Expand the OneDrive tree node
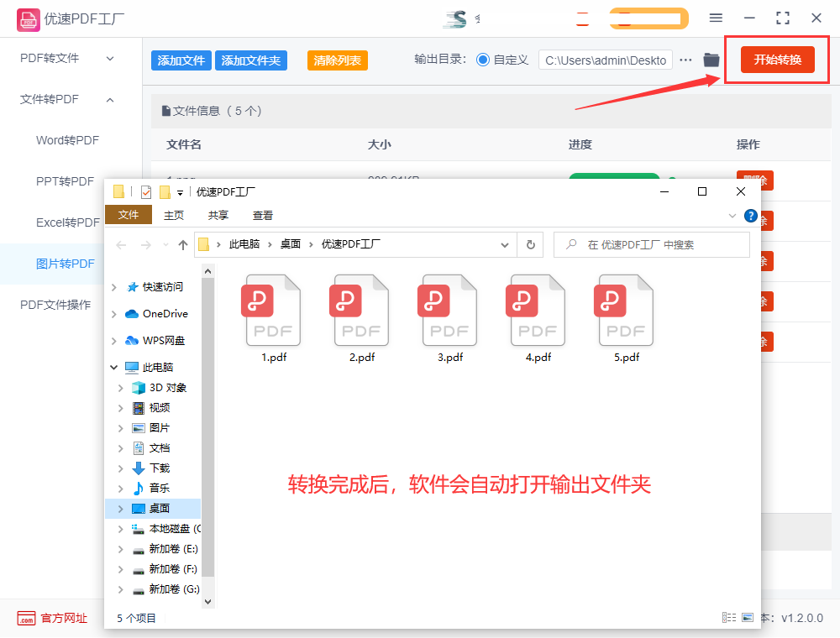Image resolution: width=840 pixels, height=638 pixels. click(113, 314)
